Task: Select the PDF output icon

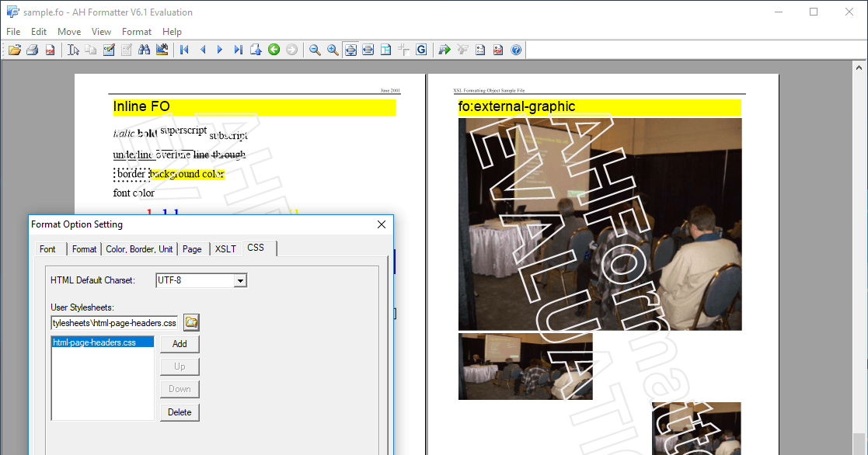Action: (x=51, y=49)
